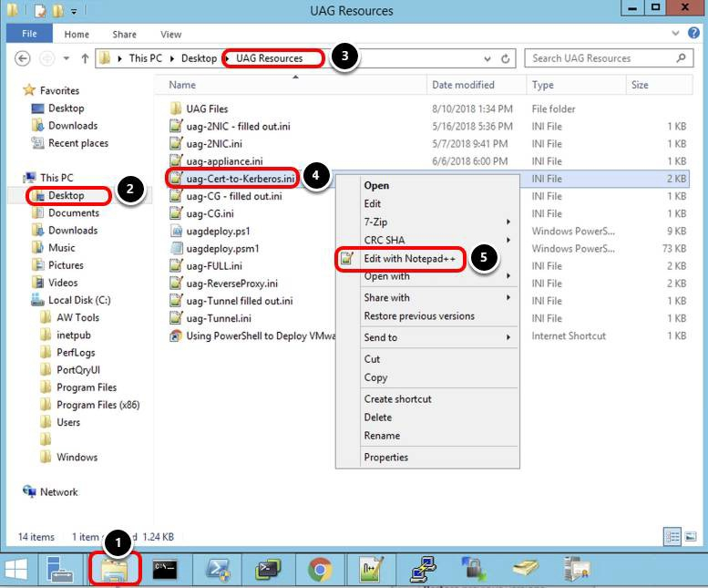Sort files by the Name column header
The width and height of the screenshot is (708, 588).
[182, 85]
